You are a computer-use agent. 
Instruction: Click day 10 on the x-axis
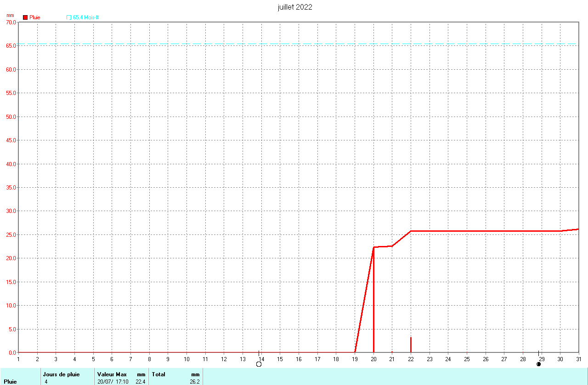187,359
